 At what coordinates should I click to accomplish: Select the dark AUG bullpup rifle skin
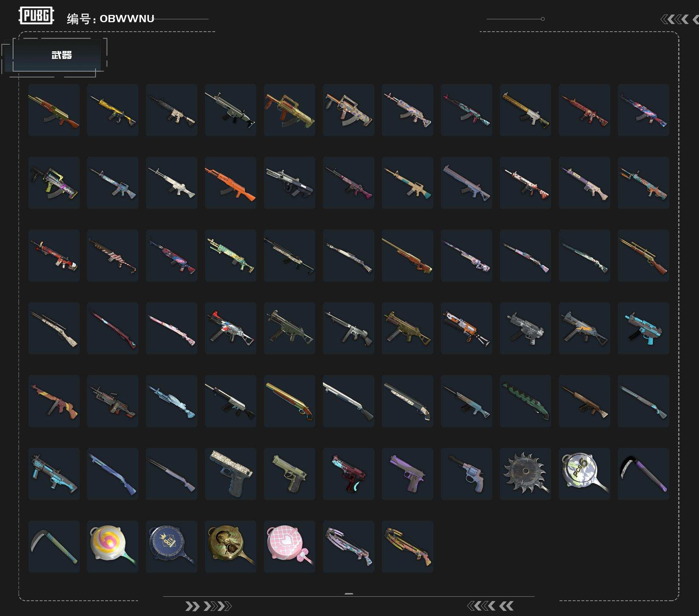289,183
